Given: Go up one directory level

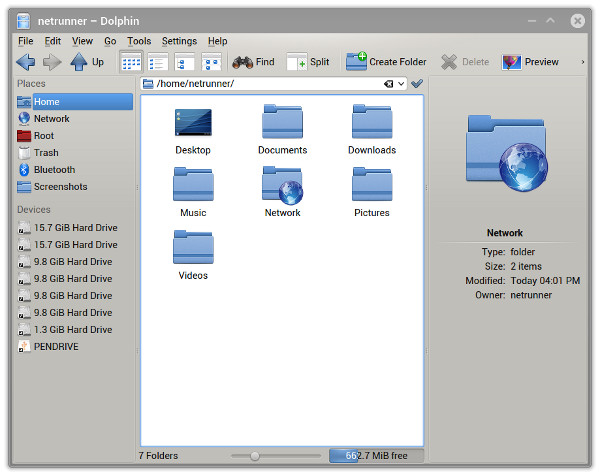Looking at the screenshot, I should pos(87,62).
